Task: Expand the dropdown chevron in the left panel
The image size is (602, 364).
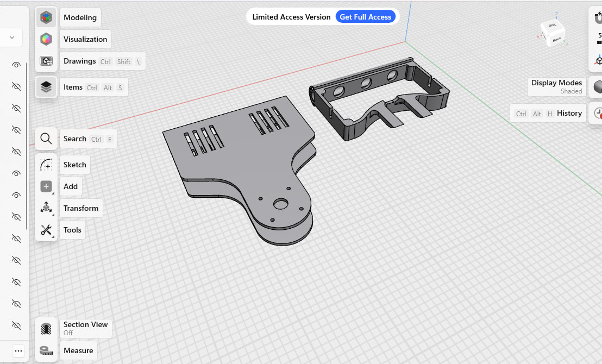Action: coord(11,37)
